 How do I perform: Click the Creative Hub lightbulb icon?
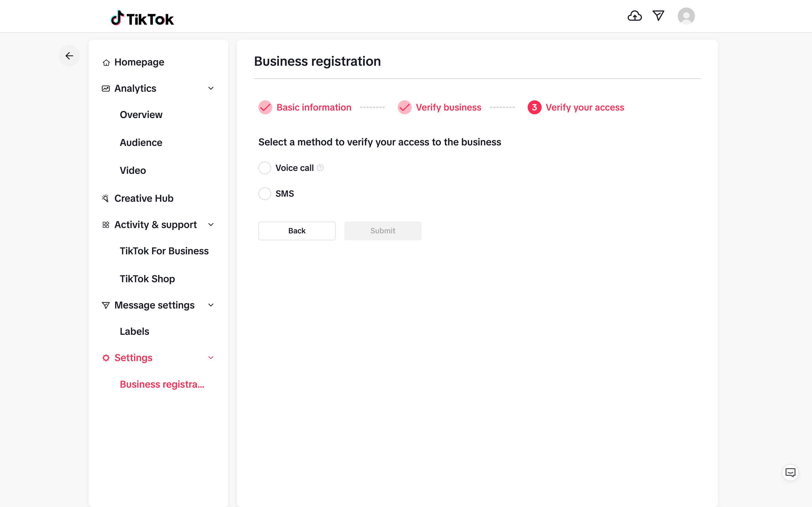click(106, 198)
